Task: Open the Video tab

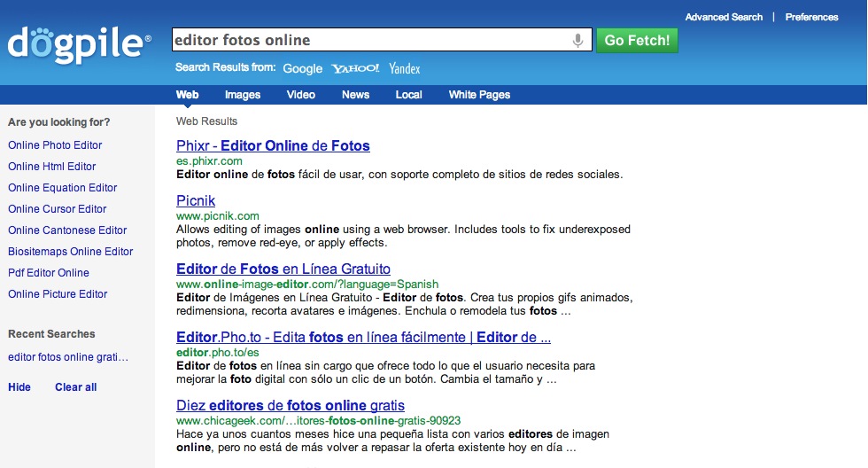Action: click(x=300, y=95)
